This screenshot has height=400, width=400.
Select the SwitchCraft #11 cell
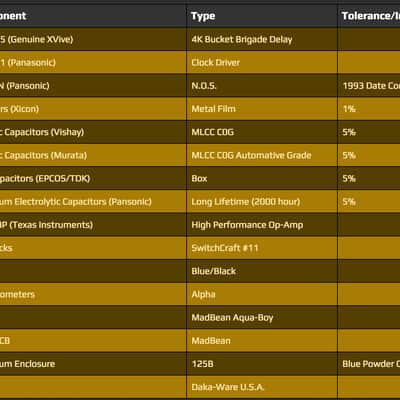pyautogui.click(x=262, y=248)
